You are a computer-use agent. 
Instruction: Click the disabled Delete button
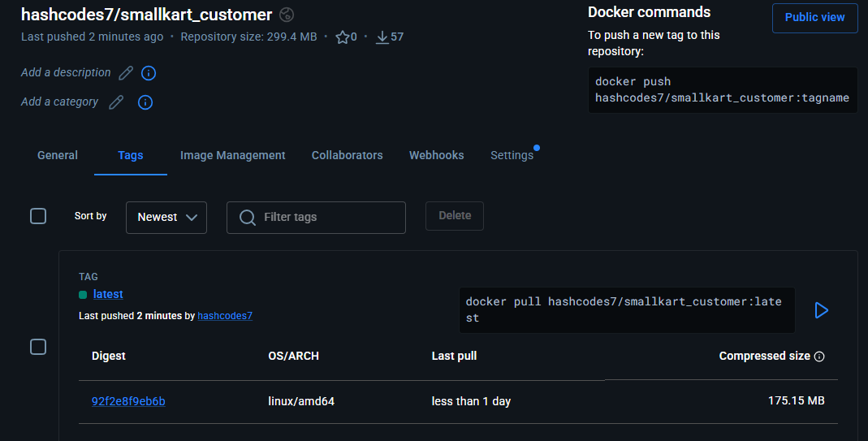click(455, 216)
